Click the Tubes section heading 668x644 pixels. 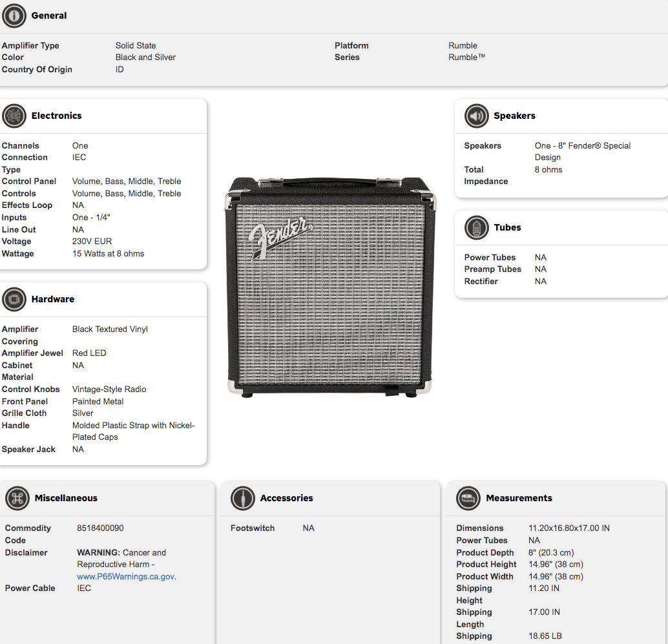pyautogui.click(x=507, y=227)
